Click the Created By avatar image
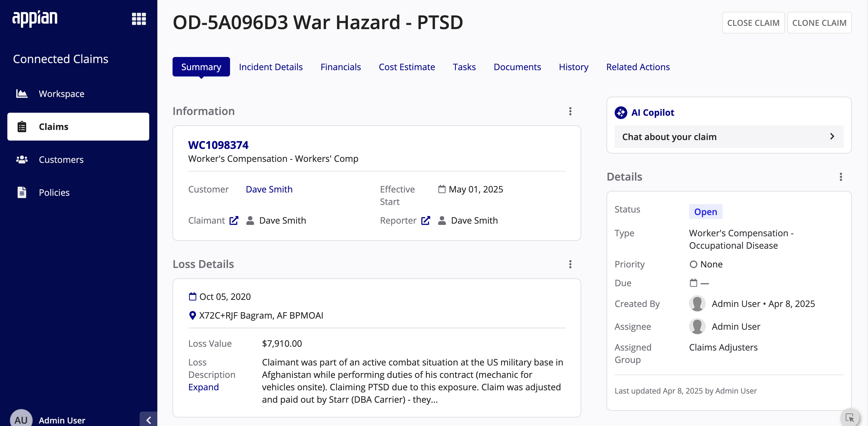 click(x=697, y=304)
